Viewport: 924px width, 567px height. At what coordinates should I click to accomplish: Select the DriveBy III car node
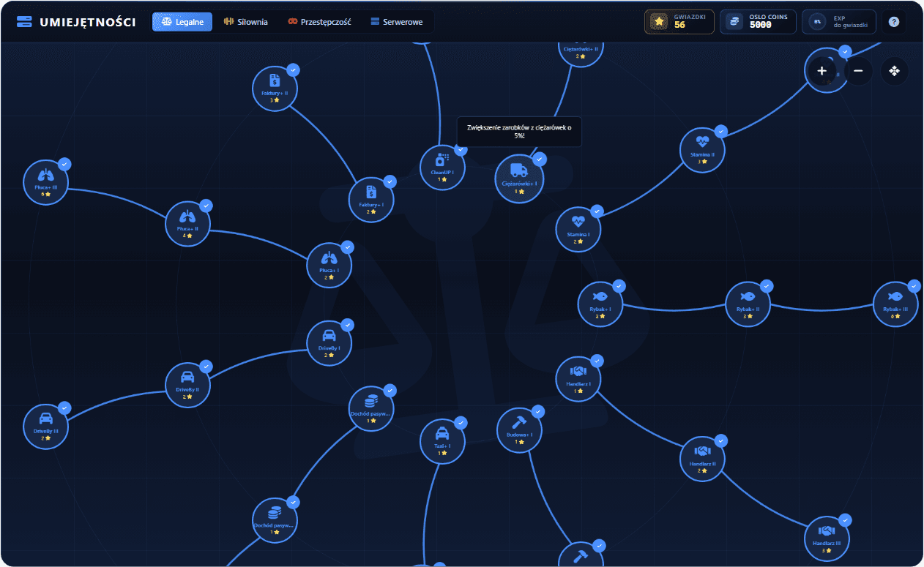point(45,427)
